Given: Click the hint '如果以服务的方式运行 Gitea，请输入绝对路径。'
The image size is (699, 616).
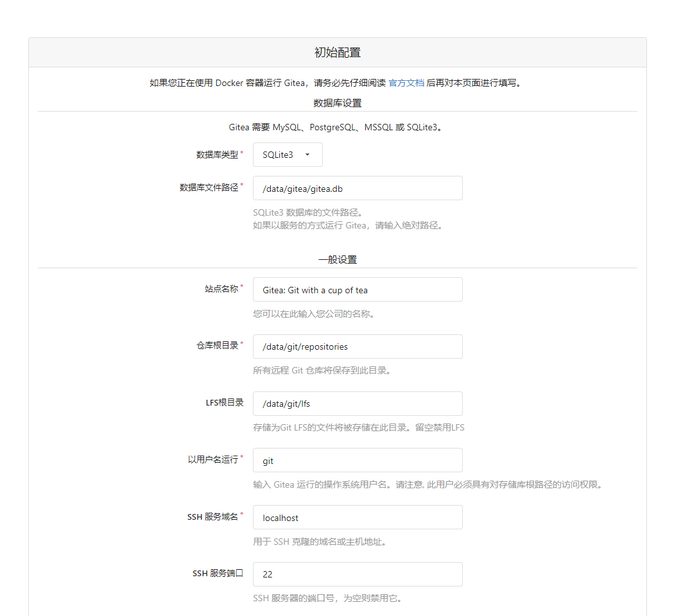Looking at the screenshot, I should point(349,225).
